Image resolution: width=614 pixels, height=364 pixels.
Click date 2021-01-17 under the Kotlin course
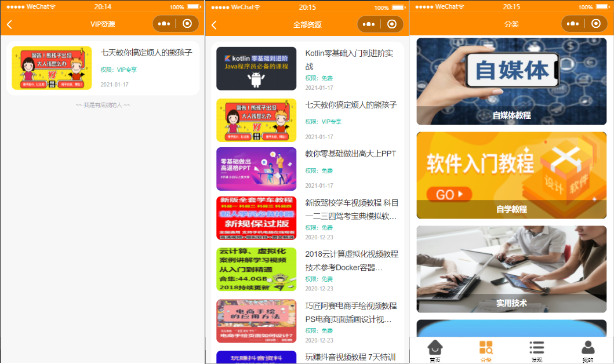click(319, 88)
